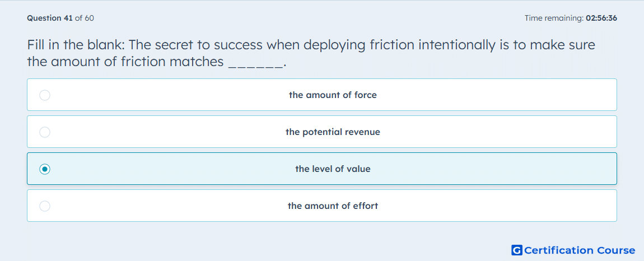Choose the answer text 'the amount of effort'

333,206
